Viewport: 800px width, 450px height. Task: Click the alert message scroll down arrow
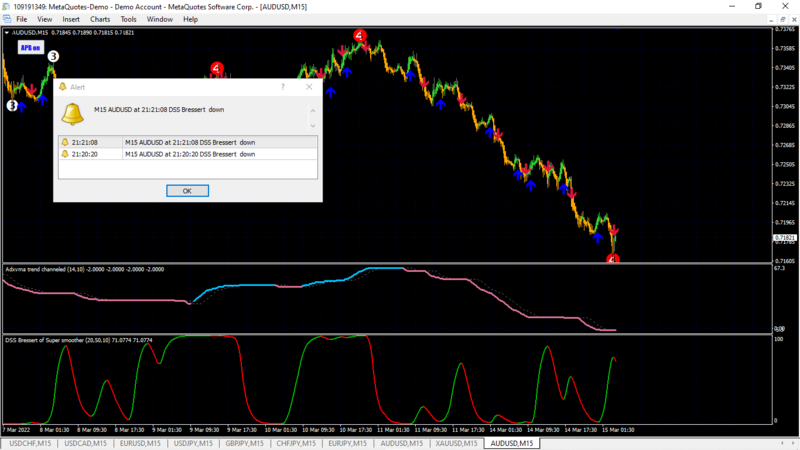(x=313, y=126)
